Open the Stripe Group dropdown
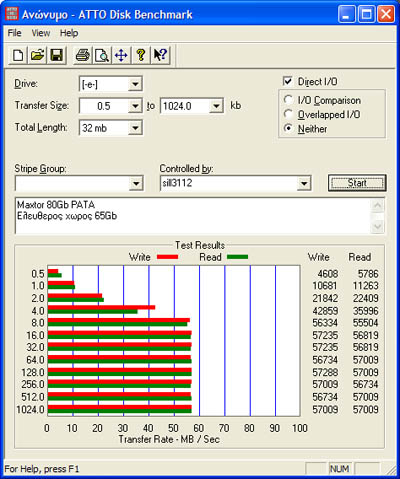 79,183
